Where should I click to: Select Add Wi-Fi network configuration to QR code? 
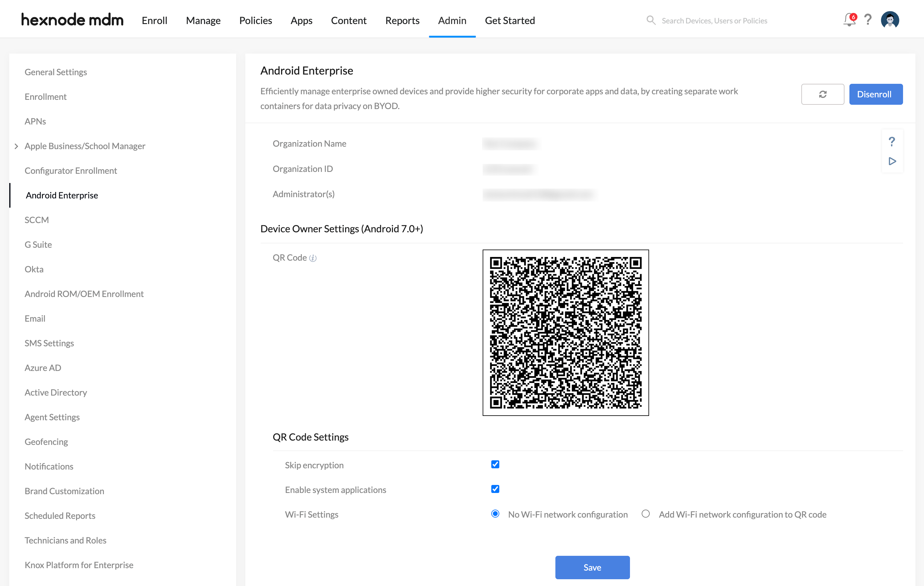pos(646,514)
